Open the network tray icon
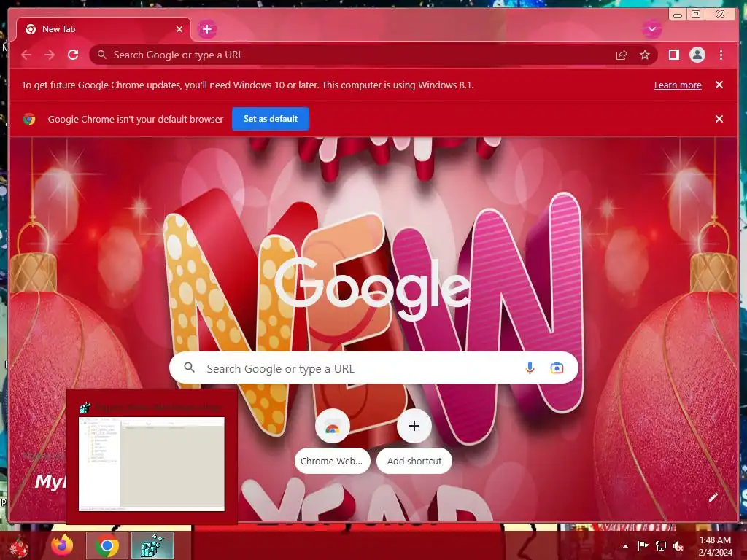The image size is (747, 560). point(661,546)
